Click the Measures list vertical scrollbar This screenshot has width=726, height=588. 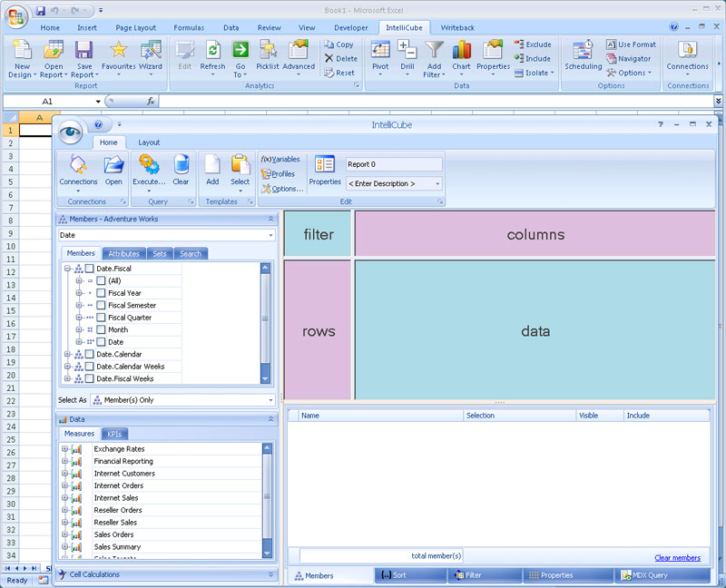pos(267,500)
